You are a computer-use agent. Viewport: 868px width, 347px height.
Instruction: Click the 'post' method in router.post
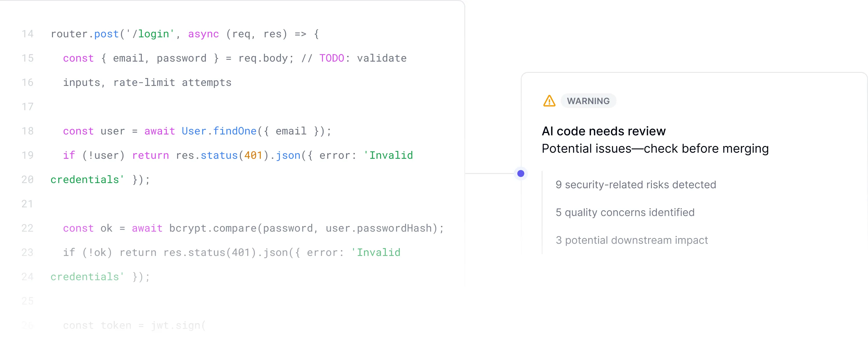106,34
